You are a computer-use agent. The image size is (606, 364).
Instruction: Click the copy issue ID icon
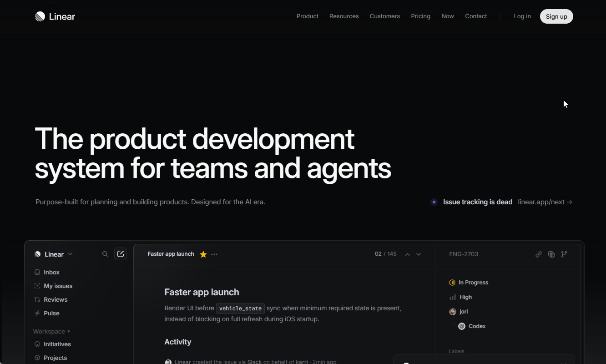(551, 254)
